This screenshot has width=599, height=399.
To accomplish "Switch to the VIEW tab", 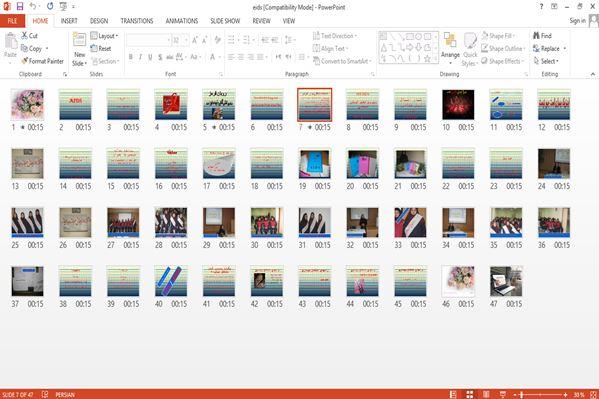I will [289, 21].
